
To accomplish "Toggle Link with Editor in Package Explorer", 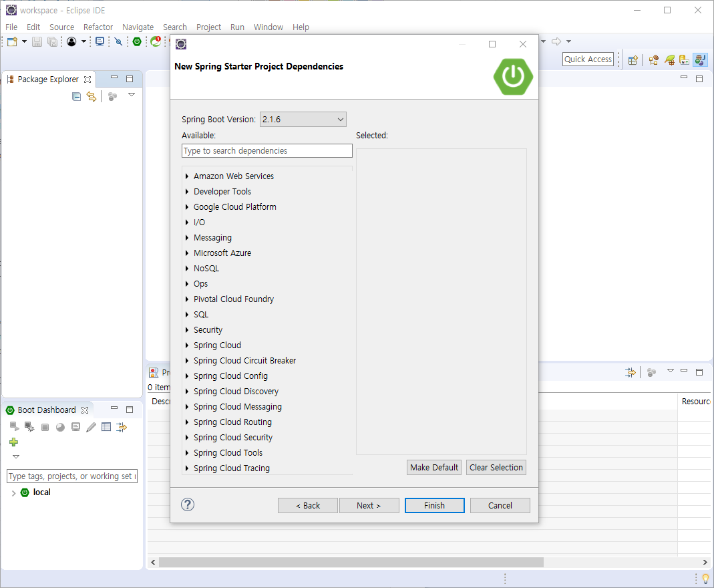I will [92, 96].
